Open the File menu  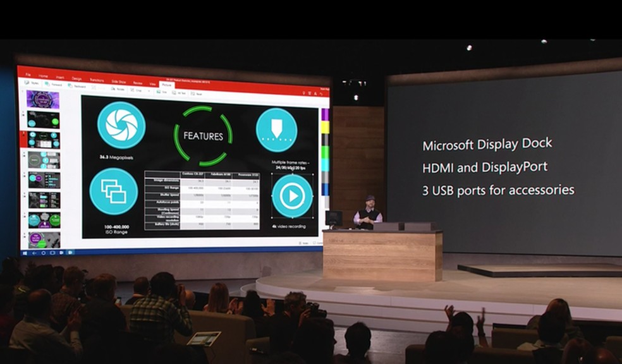click(x=28, y=75)
